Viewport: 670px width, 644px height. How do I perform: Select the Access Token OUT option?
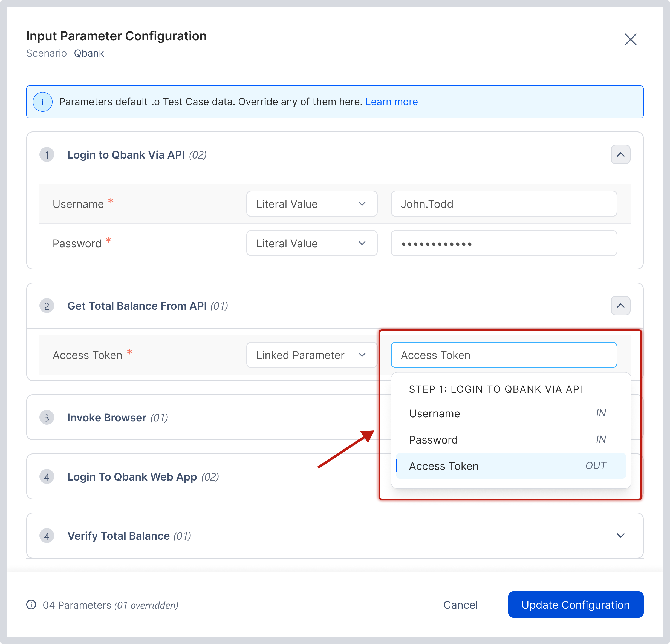[x=511, y=466]
